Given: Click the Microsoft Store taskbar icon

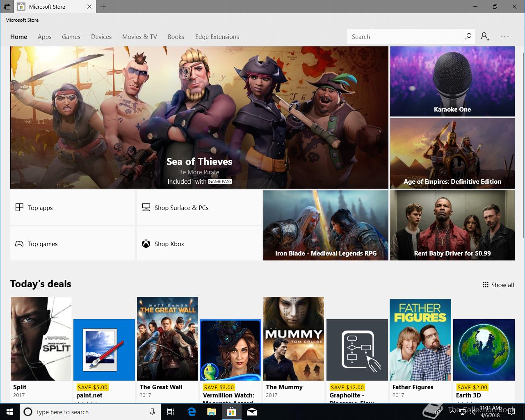Looking at the screenshot, I should click(x=231, y=412).
